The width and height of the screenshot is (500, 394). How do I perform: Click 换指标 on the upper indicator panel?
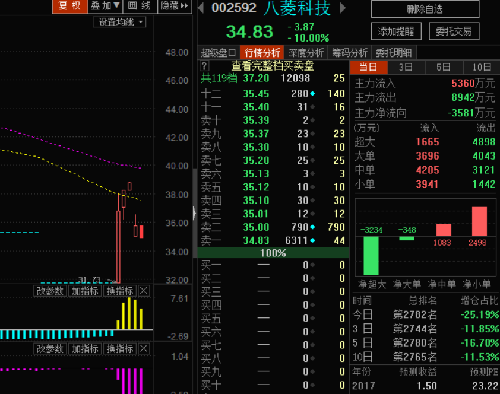(120, 291)
